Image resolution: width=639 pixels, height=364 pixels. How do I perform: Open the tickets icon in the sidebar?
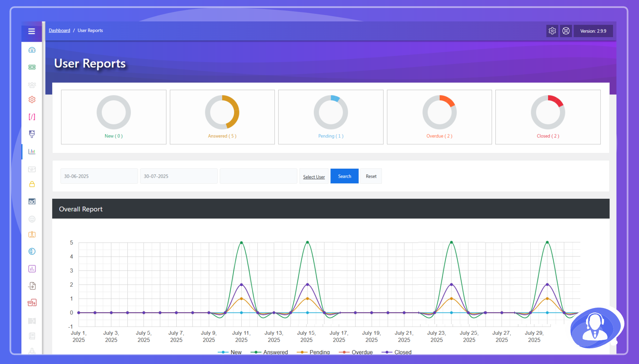pyautogui.click(x=32, y=67)
